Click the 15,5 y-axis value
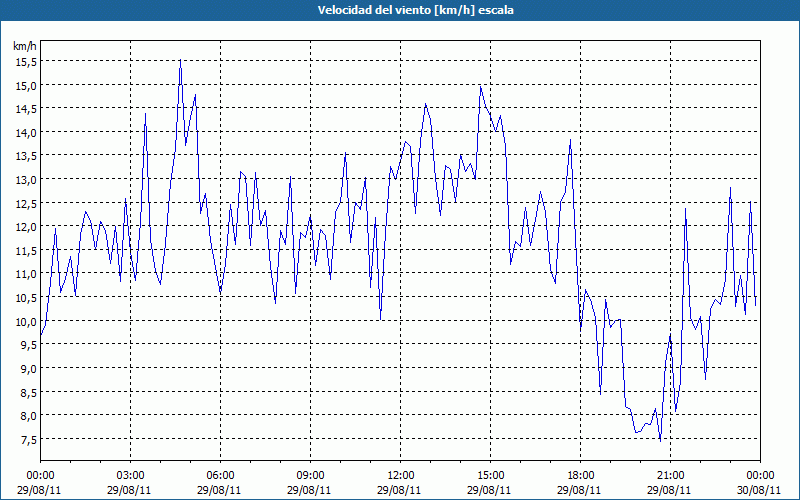 tap(27, 62)
